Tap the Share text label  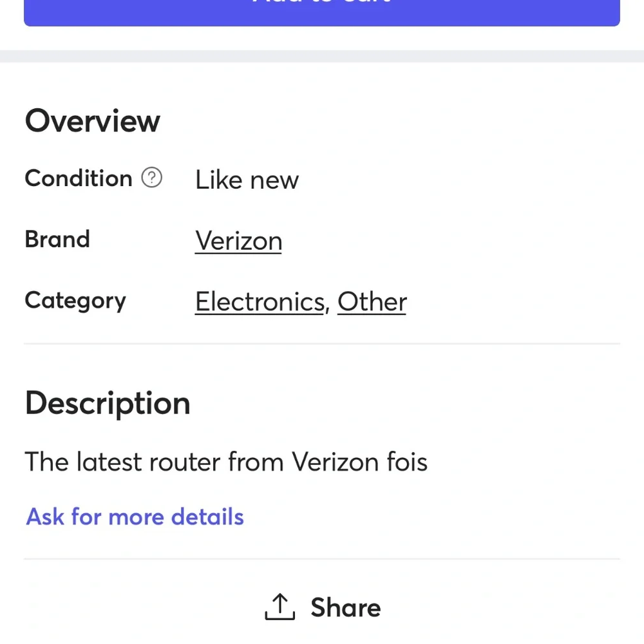(345, 607)
